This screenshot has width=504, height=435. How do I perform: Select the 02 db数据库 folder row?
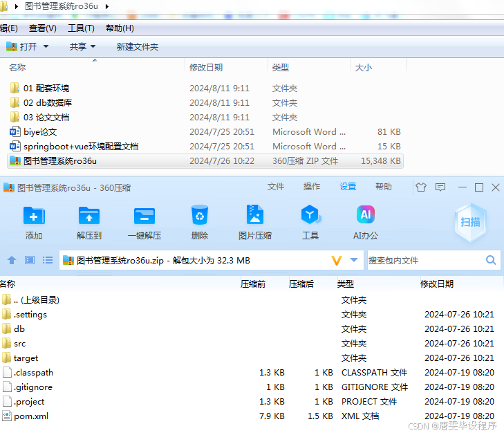[x=205, y=102]
